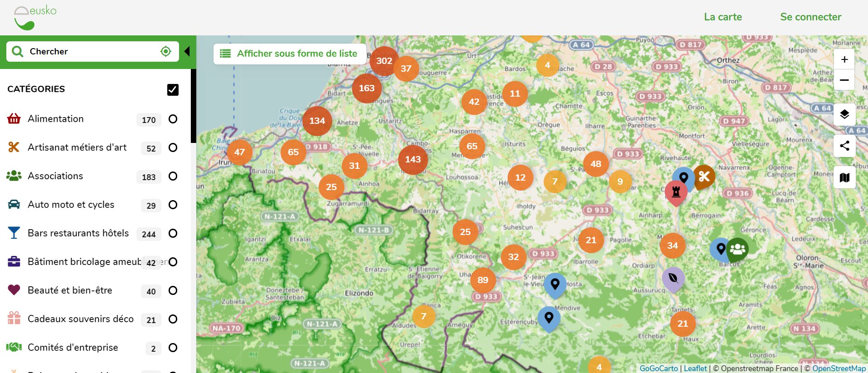Expand the Artisanat métiers d'art category

tap(77, 147)
